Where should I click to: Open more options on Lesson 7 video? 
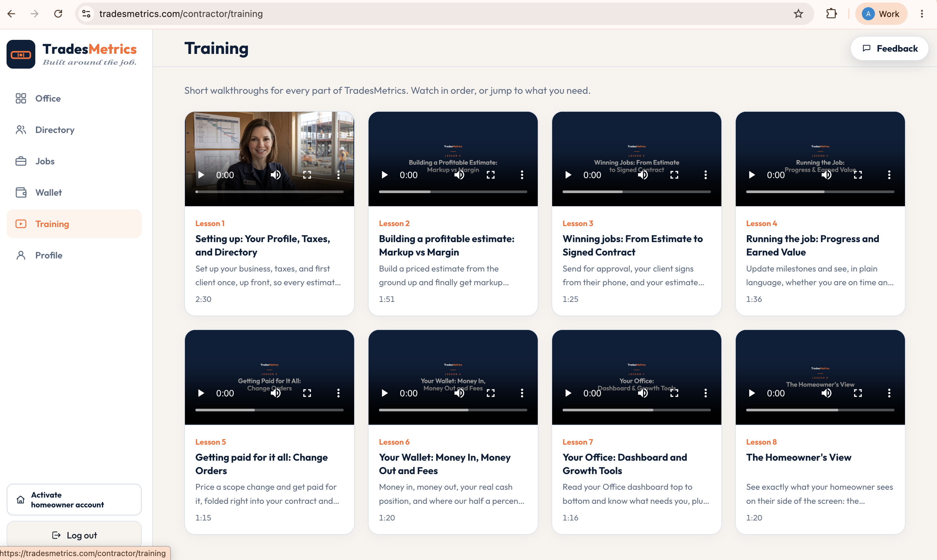(x=706, y=393)
